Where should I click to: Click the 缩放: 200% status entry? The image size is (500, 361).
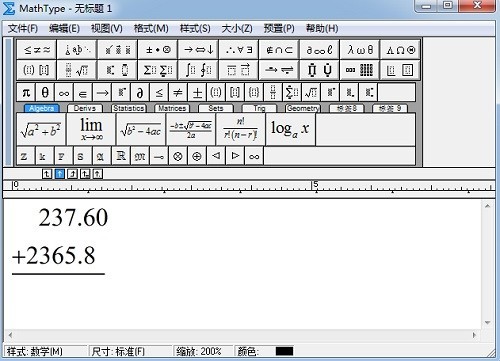199,351
